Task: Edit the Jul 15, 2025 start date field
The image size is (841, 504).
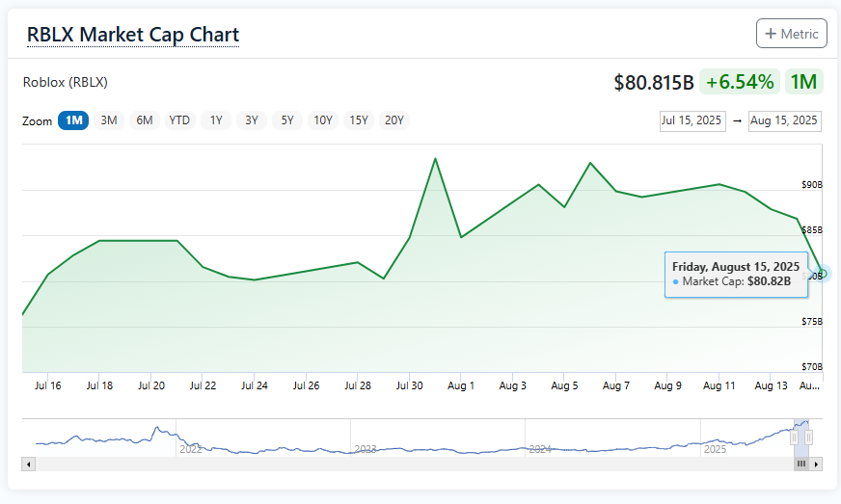Action: [692, 120]
